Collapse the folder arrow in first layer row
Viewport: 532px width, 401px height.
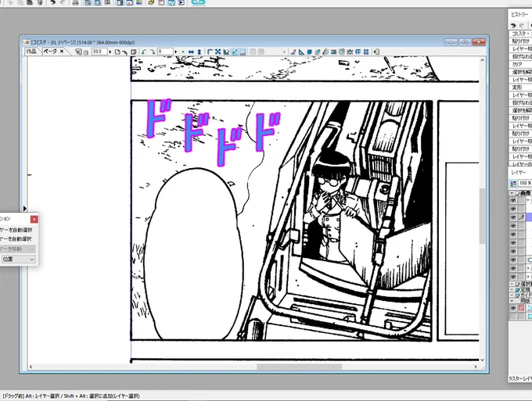coord(528,201)
